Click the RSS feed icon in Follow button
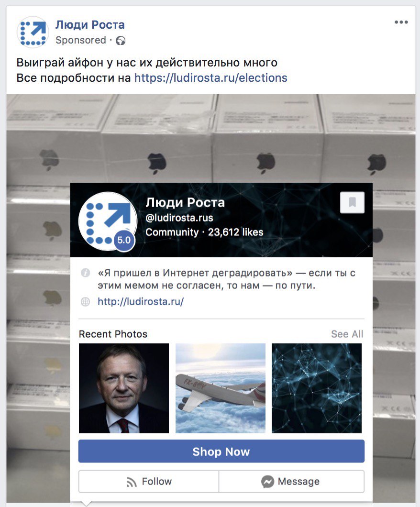 click(131, 482)
